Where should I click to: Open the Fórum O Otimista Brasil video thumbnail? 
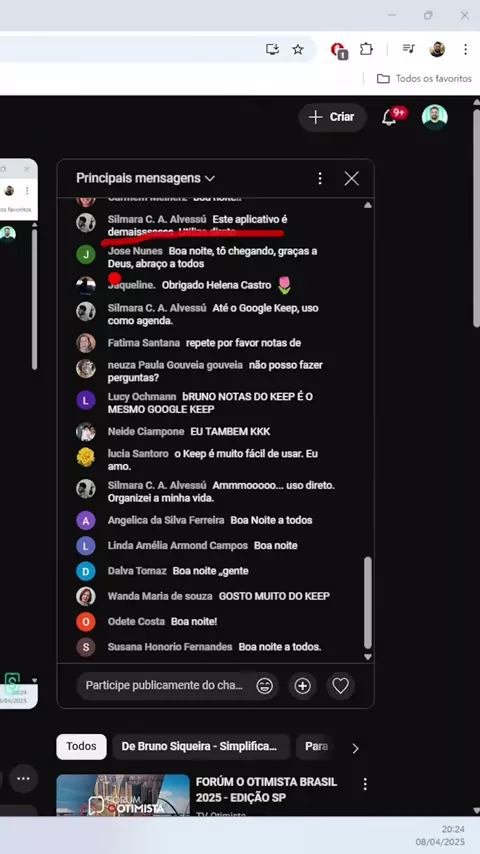(x=123, y=795)
